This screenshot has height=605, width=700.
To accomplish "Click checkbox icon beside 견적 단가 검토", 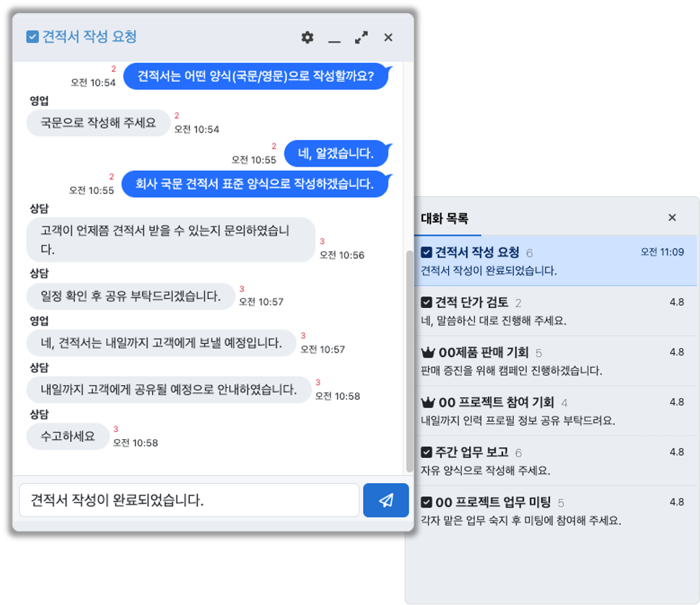I will [426, 303].
